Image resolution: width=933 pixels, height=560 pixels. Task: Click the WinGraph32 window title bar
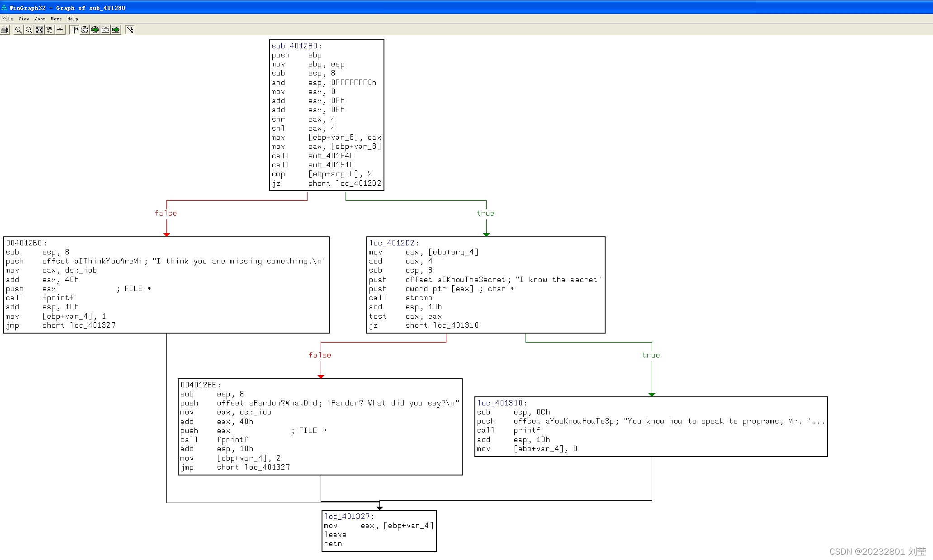(x=466, y=7)
